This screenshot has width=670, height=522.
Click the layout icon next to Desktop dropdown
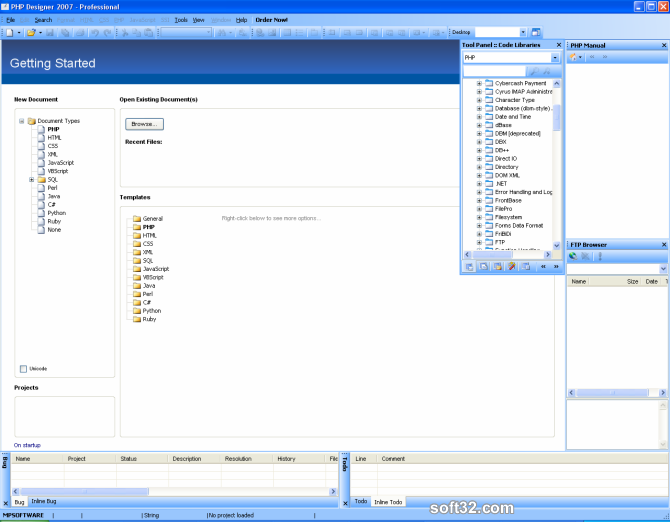[x=535, y=32]
